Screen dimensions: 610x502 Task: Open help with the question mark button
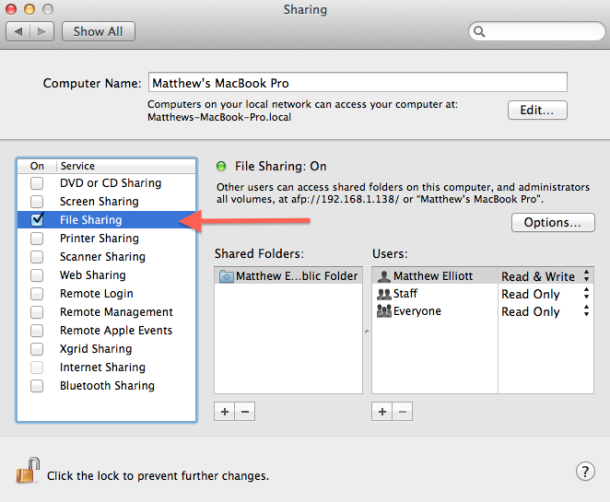point(586,472)
